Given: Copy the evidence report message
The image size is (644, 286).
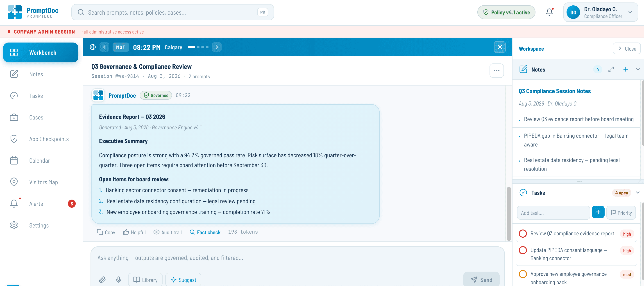Looking at the screenshot, I should point(106,232).
